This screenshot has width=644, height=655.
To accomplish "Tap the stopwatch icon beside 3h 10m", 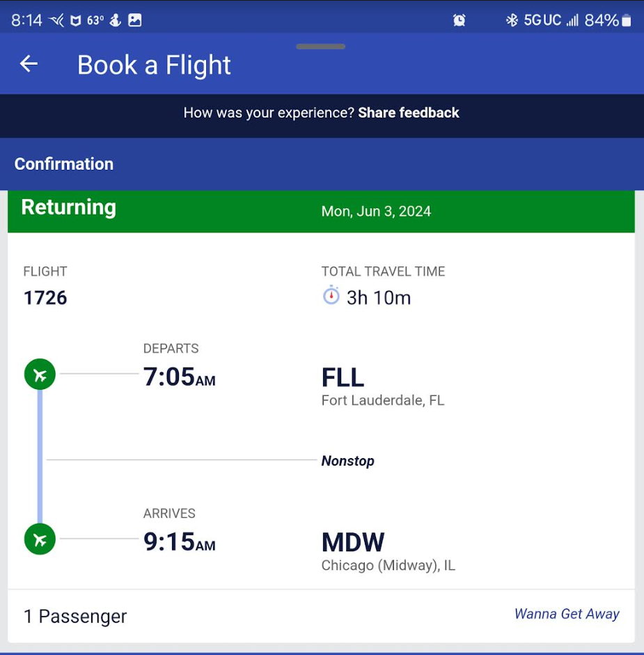I will [x=331, y=295].
